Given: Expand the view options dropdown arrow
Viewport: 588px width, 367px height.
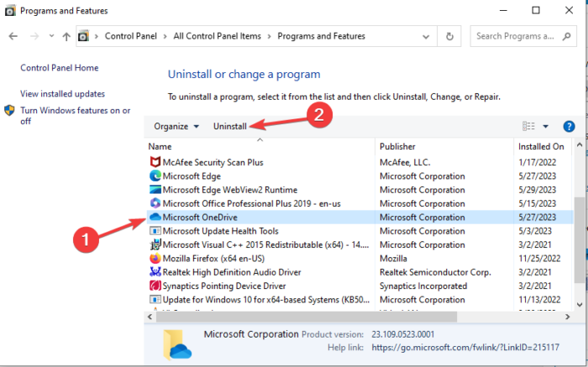Looking at the screenshot, I should pos(545,126).
